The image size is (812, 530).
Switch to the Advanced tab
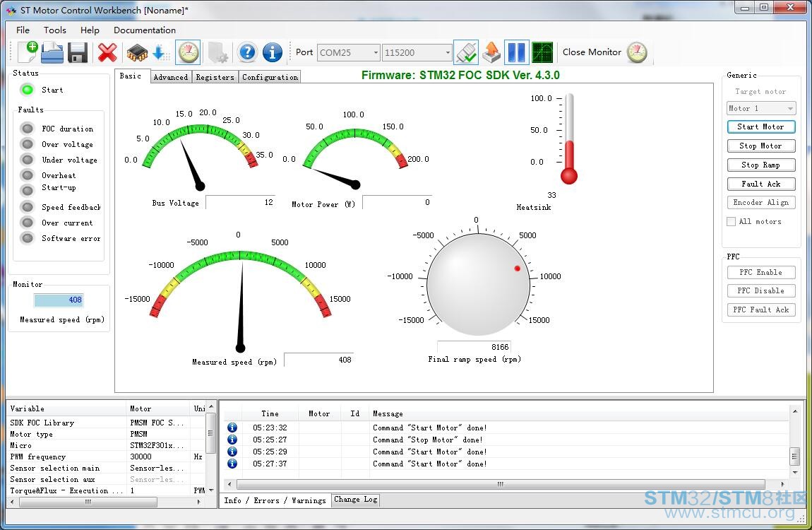click(170, 77)
